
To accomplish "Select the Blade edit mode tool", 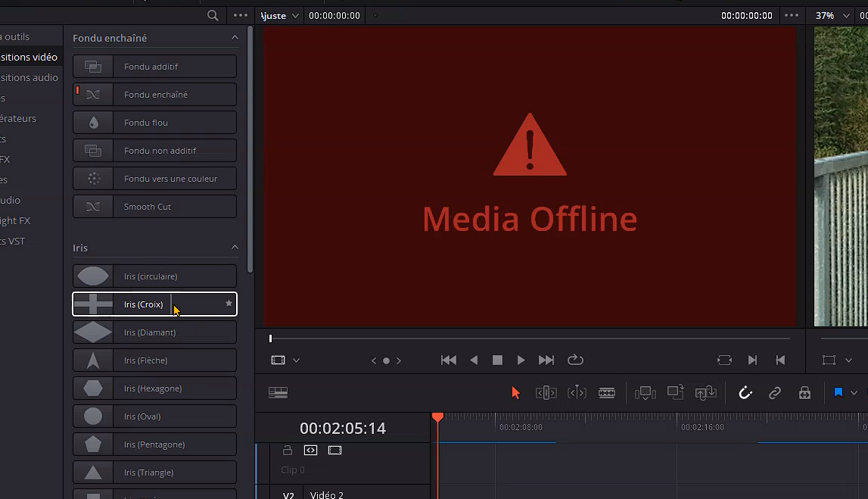I will tap(607, 392).
